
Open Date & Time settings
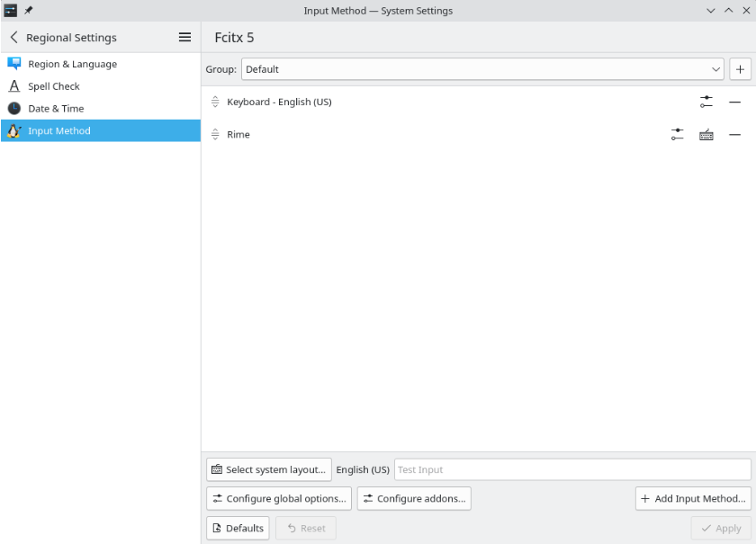click(x=100, y=109)
